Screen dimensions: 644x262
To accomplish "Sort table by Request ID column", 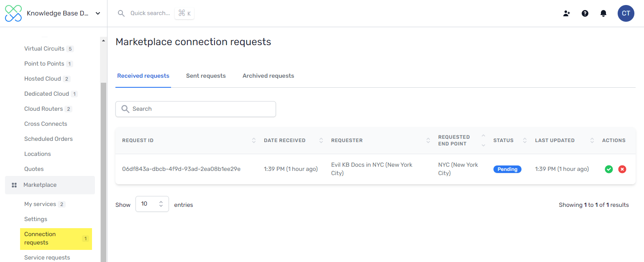I will [253, 140].
